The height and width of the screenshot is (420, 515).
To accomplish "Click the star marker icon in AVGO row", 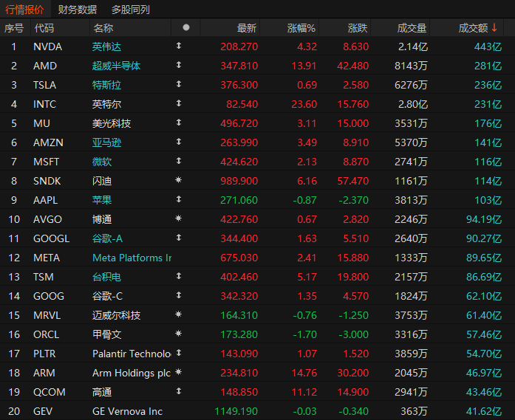I will click(178, 218).
